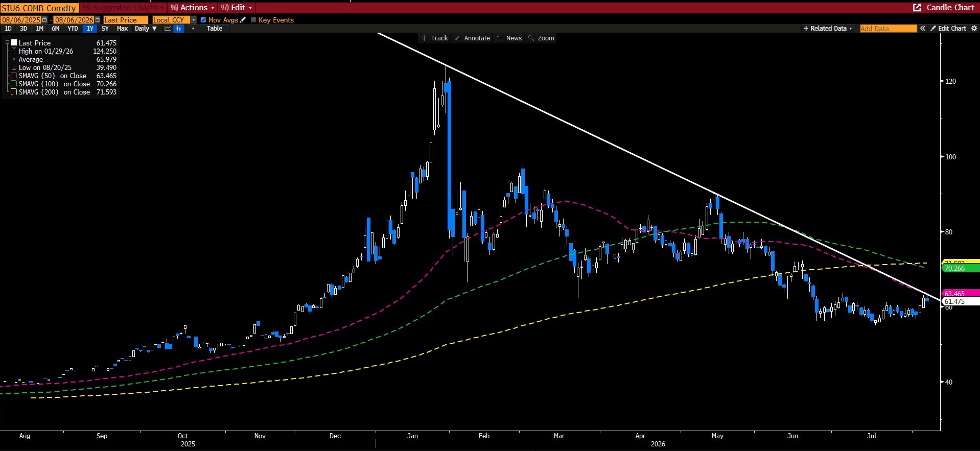This screenshot has height=451, width=980.
Task: Show the News overlay on chart
Action: click(509, 38)
